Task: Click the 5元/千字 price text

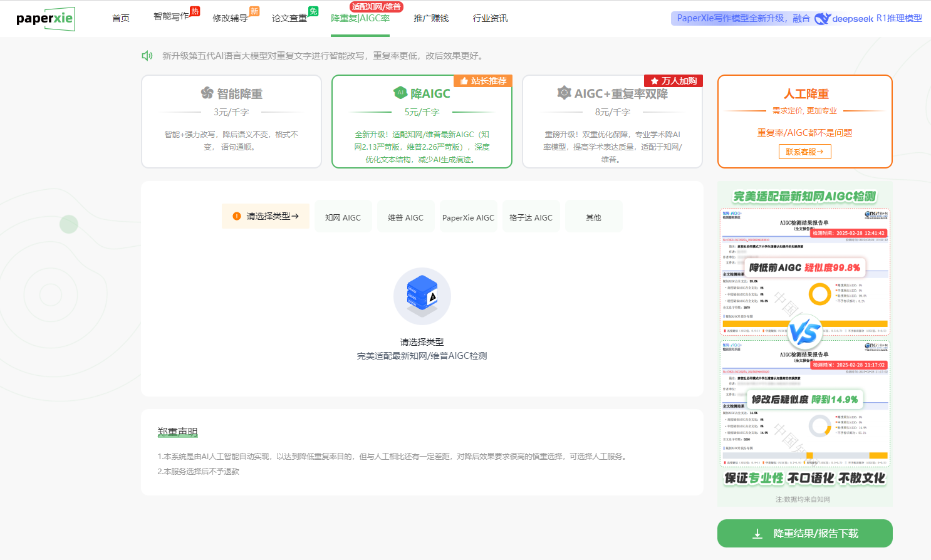Action: pos(422,112)
